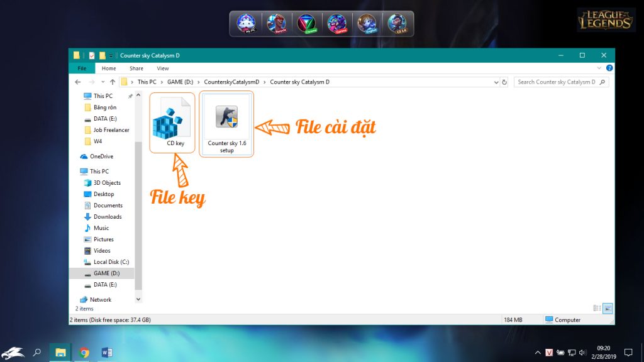The image size is (644, 362).
Task: Expand the GAME (D:) breadcrumb arrow
Action: coord(199,82)
